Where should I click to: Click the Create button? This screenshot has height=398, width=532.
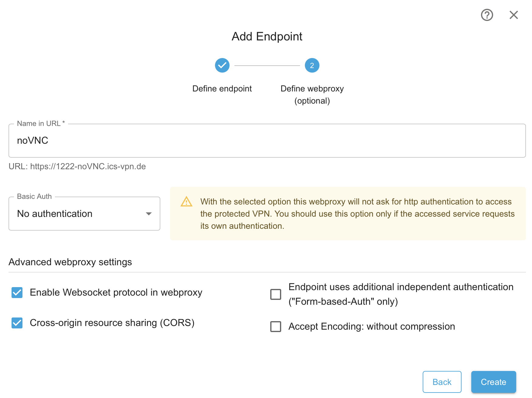click(x=494, y=382)
